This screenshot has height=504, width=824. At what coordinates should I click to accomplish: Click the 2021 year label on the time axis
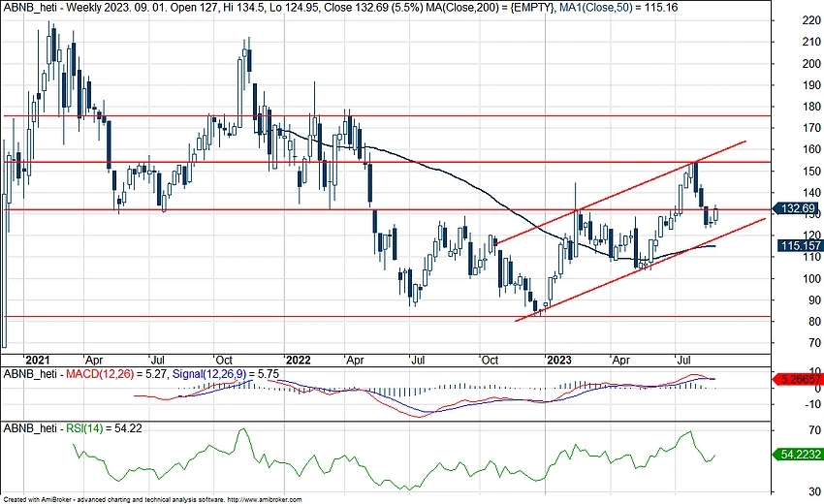(x=37, y=360)
